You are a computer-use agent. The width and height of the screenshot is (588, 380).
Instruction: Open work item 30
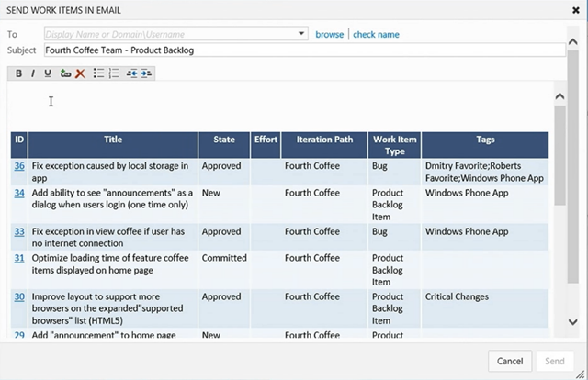[19, 296]
